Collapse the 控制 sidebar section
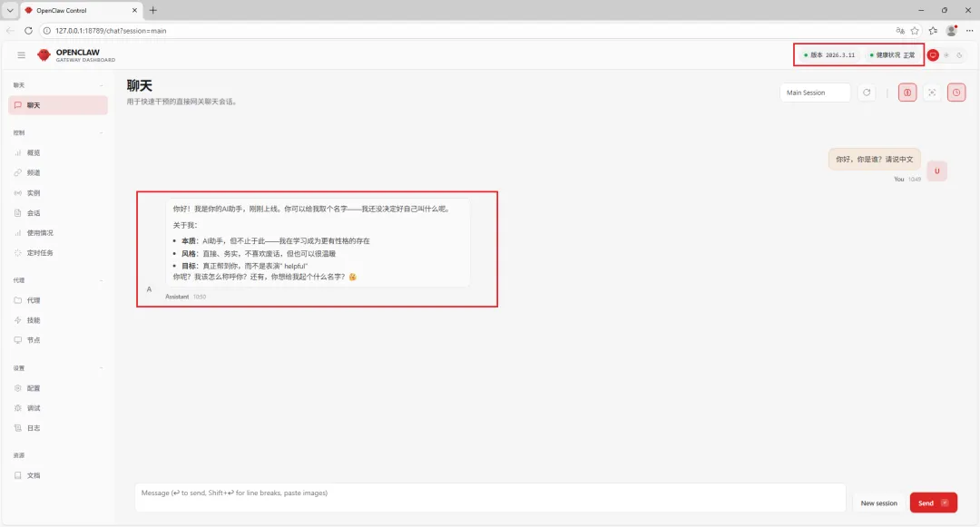This screenshot has height=527, width=980. tap(102, 133)
